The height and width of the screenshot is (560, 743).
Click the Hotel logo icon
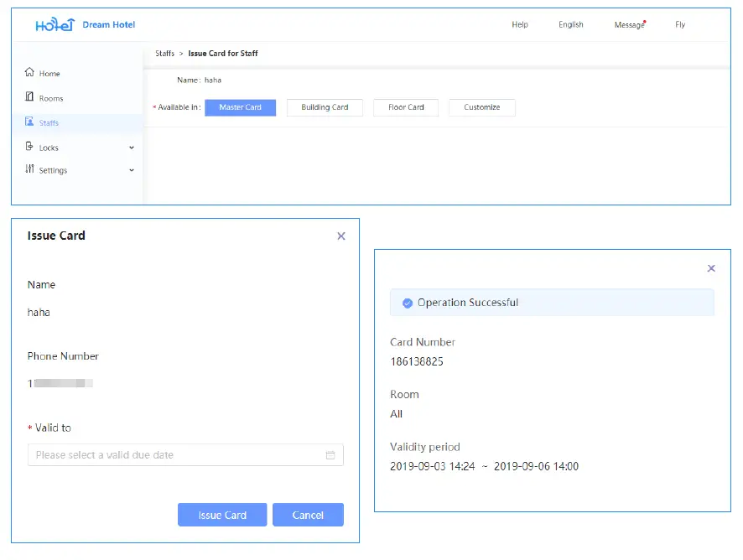pos(55,24)
